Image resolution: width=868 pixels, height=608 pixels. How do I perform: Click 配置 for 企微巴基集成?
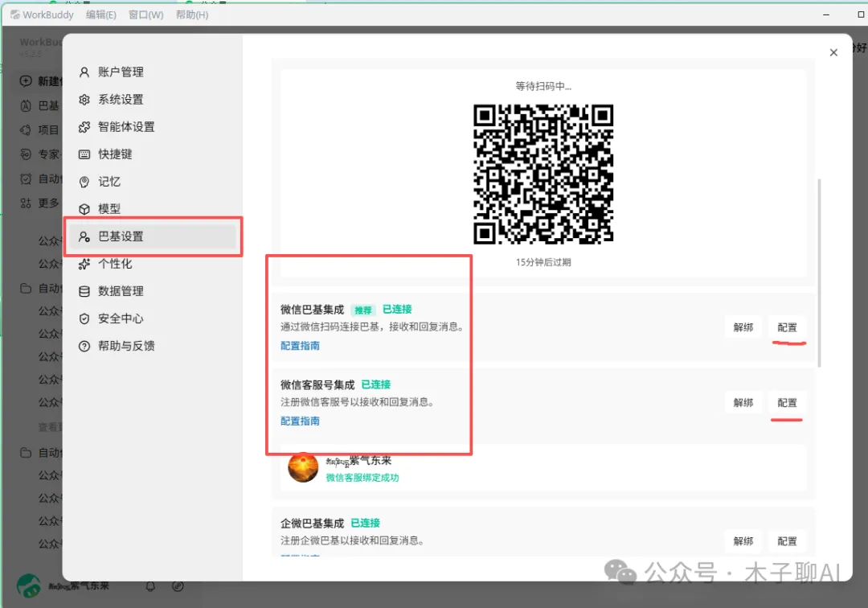787,541
